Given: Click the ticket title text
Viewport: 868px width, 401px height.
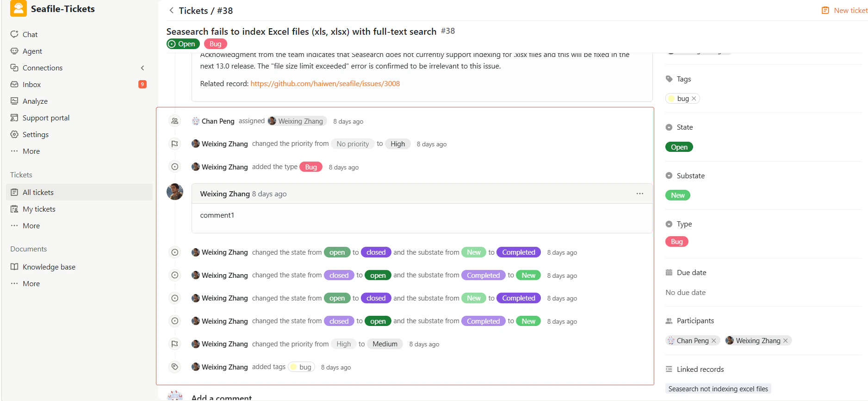Looking at the screenshot, I should [x=301, y=31].
